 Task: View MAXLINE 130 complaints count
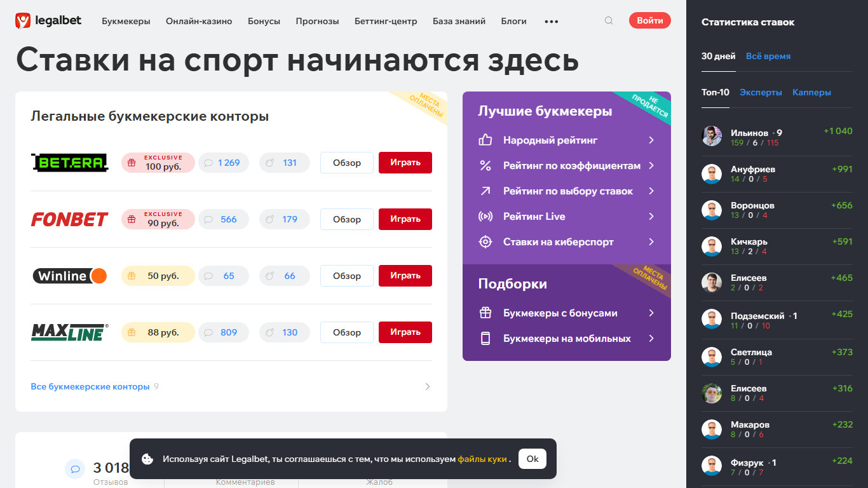(285, 332)
